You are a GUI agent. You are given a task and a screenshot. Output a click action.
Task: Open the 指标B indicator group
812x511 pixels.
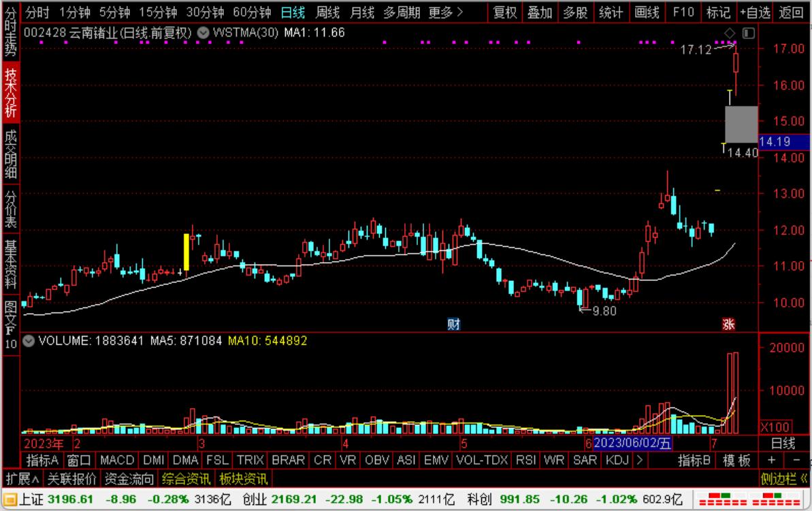[694, 460]
